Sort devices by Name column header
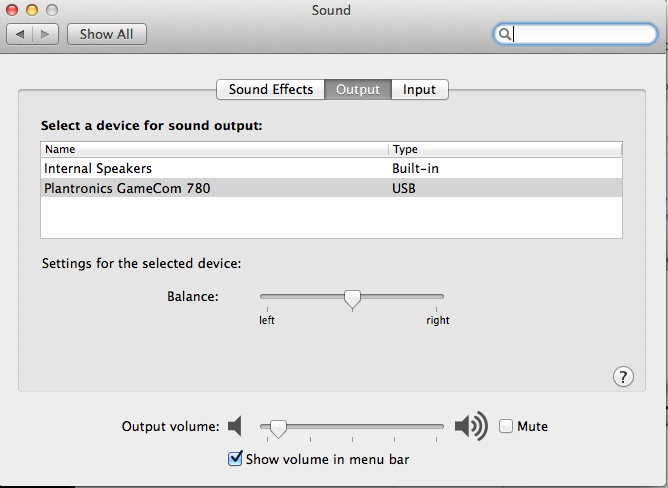The width and height of the screenshot is (668, 488). click(x=215, y=149)
